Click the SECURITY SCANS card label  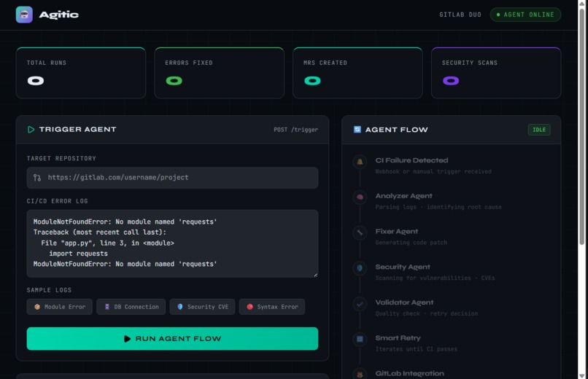click(470, 63)
